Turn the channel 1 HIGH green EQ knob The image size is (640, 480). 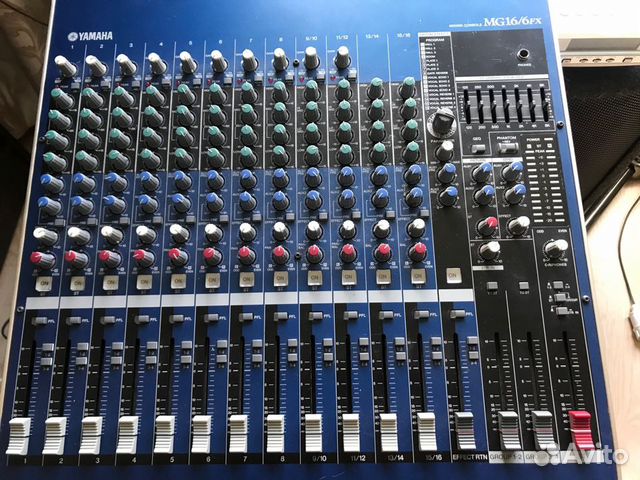[60, 98]
